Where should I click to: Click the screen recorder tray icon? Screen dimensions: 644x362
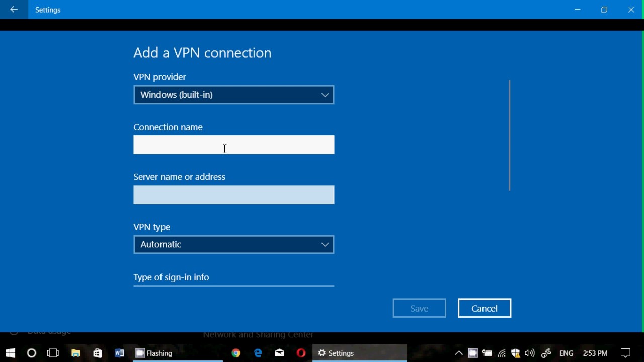473,353
